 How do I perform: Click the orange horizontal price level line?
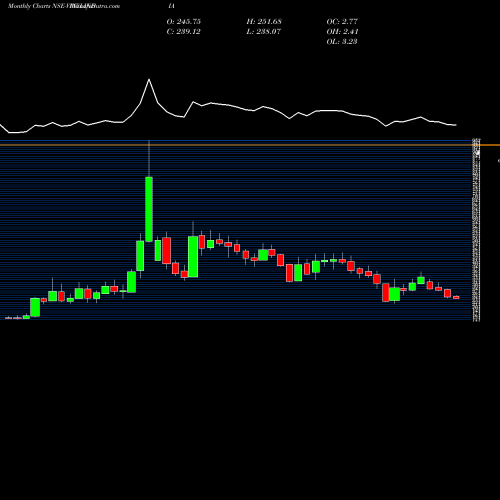tap(250, 145)
